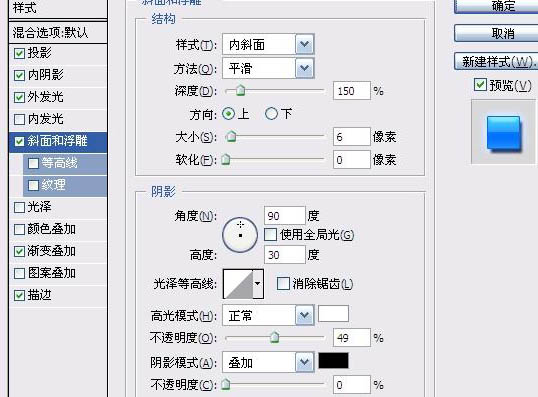Expand the 光泽等高线 contour picker arrow
Screen dimensions: 538x397
pyautogui.click(x=258, y=284)
